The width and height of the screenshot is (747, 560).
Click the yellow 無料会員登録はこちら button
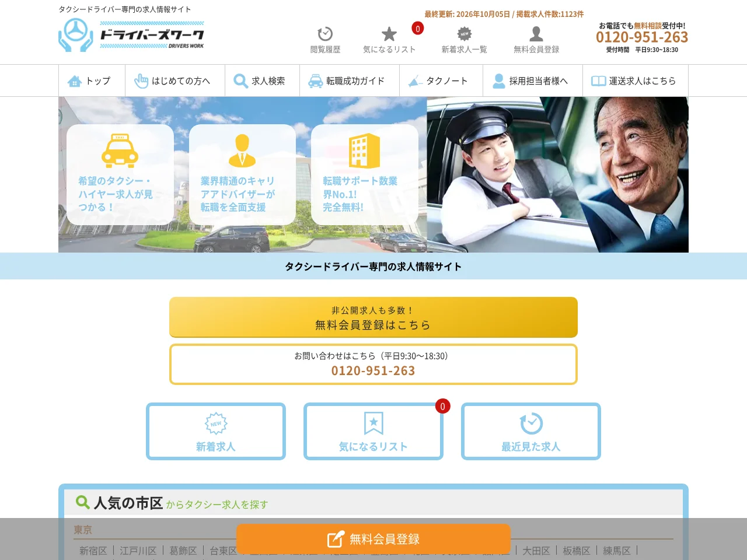point(373,317)
